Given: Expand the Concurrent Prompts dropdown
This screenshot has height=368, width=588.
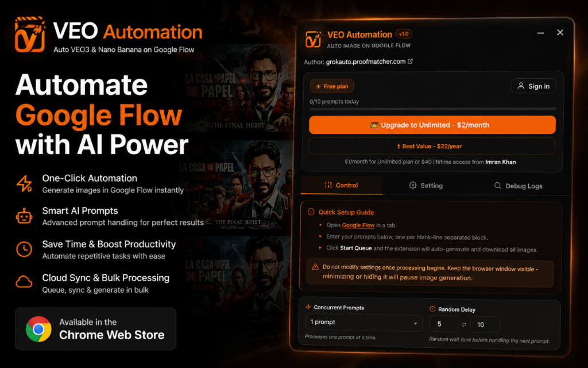Looking at the screenshot, I should (363, 323).
